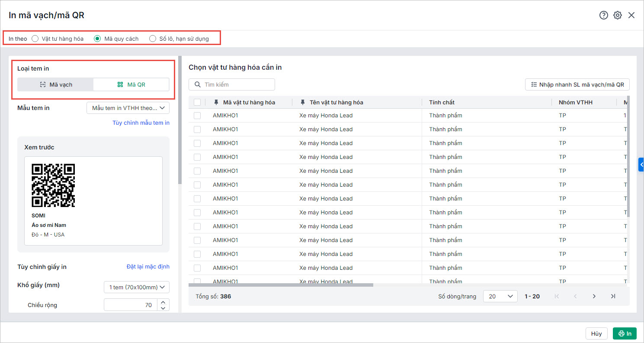Click the Tùy chỉnh mẫu tem in link
Screen dimensions: 644x343
(141, 123)
